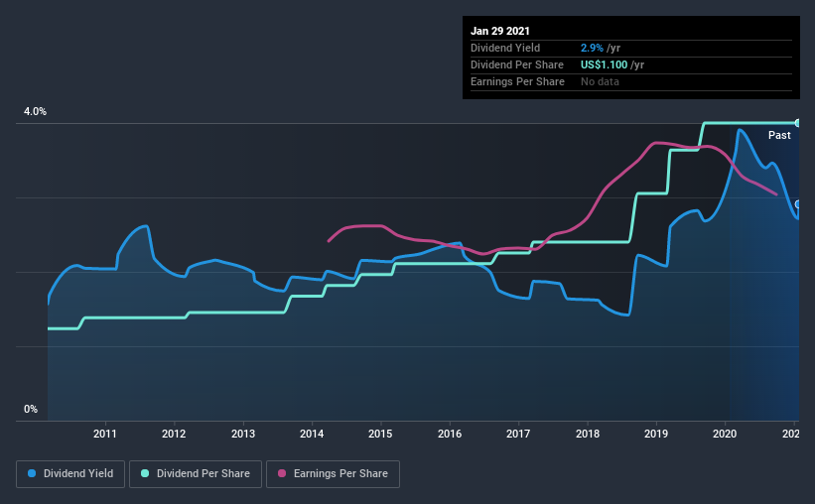
Task: Click the 2019 x-axis label
Action: [x=656, y=434]
